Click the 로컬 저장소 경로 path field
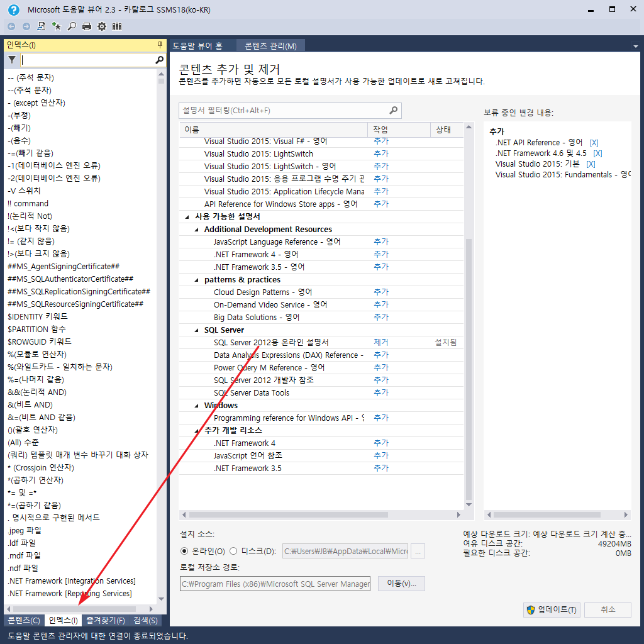 pyautogui.click(x=275, y=584)
